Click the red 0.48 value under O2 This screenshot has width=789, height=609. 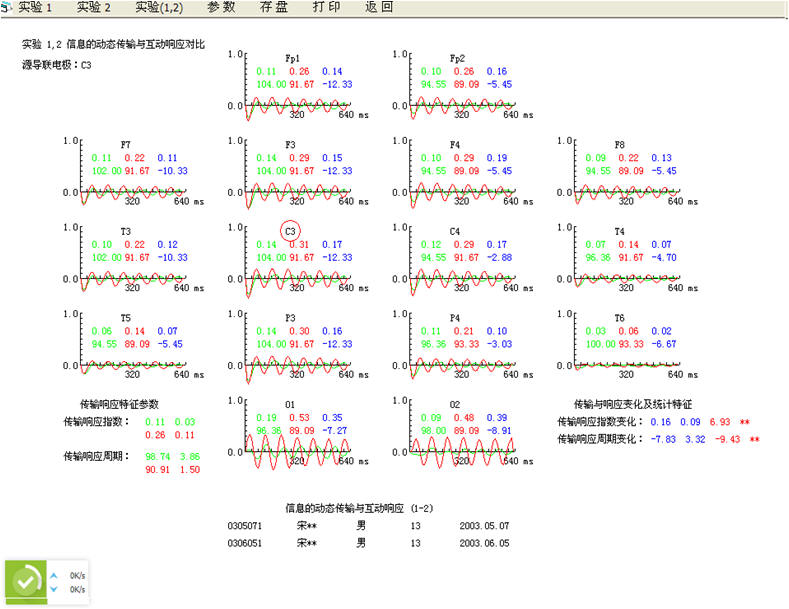click(x=464, y=418)
